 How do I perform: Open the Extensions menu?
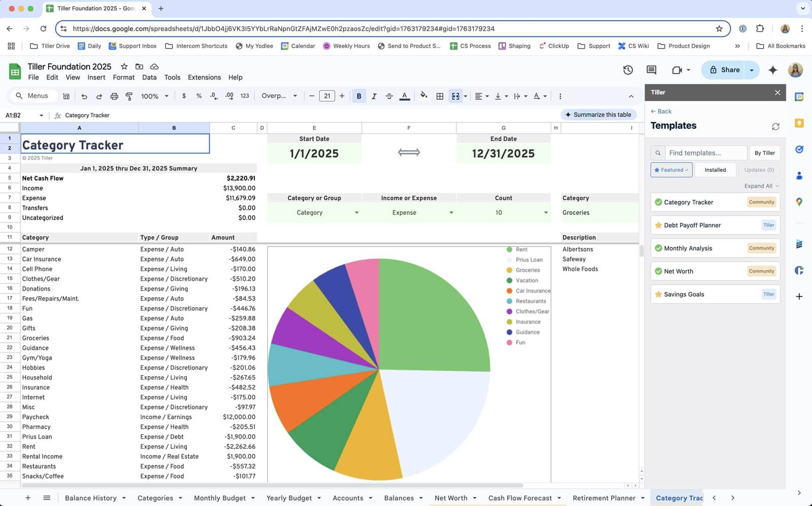click(204, 77)
